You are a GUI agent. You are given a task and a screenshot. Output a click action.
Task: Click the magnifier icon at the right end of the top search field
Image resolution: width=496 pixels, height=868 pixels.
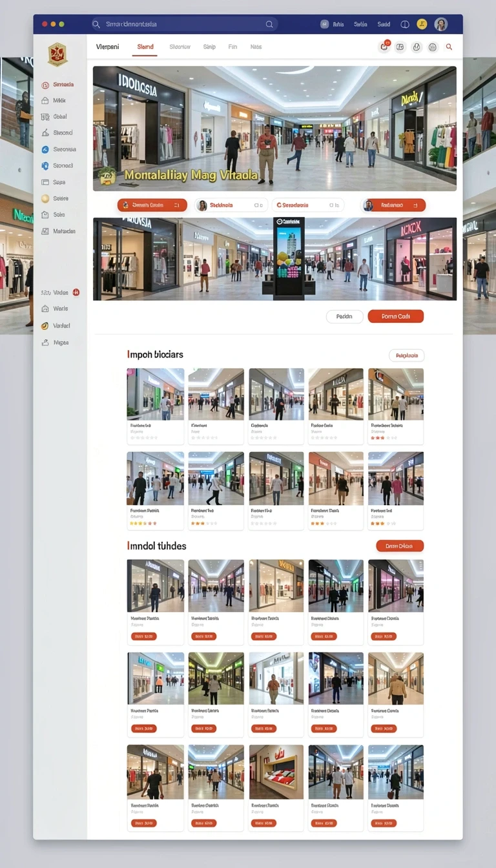pos(269,24)
